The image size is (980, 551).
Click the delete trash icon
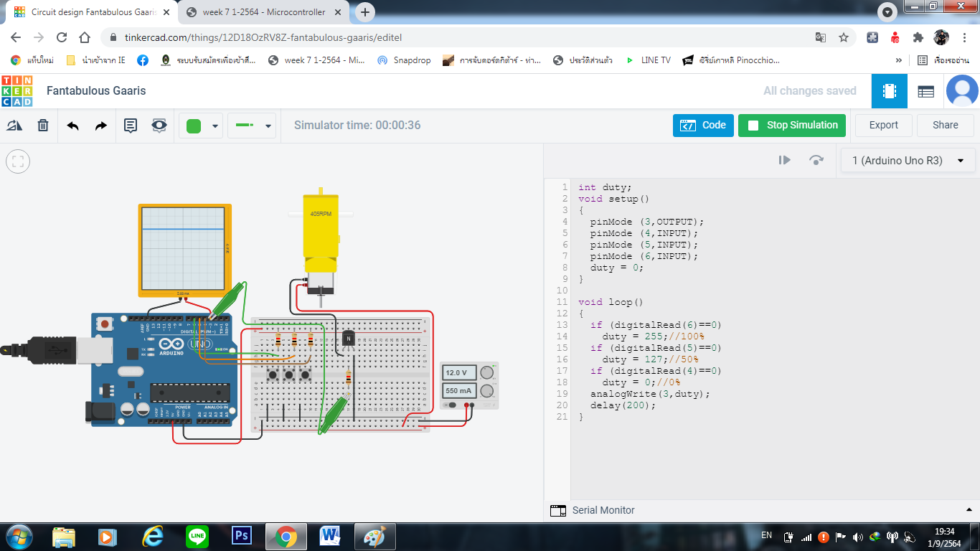[x=43, y=126]
